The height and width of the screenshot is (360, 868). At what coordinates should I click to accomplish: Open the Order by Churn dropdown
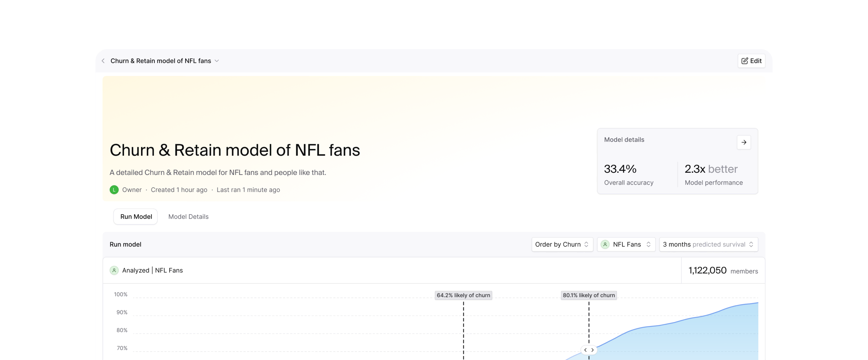pyautogui.click(x=562, y=244)
